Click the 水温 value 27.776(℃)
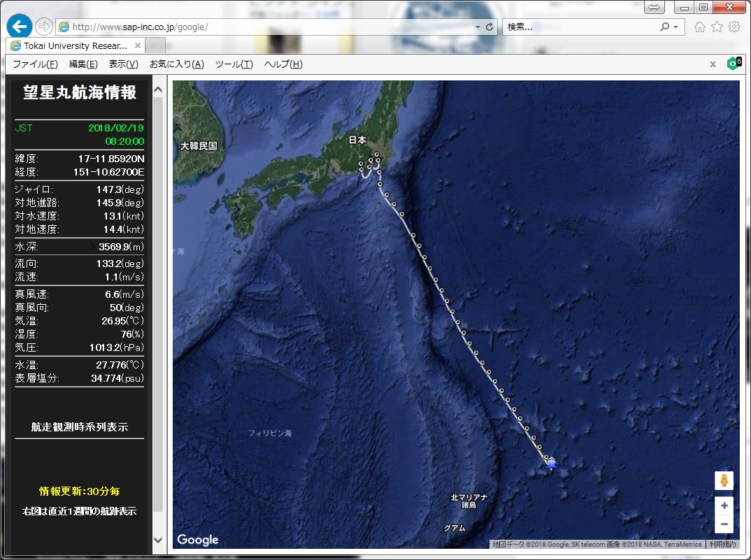The width and height of the screenshot is (751, 560). click(120, 364)
